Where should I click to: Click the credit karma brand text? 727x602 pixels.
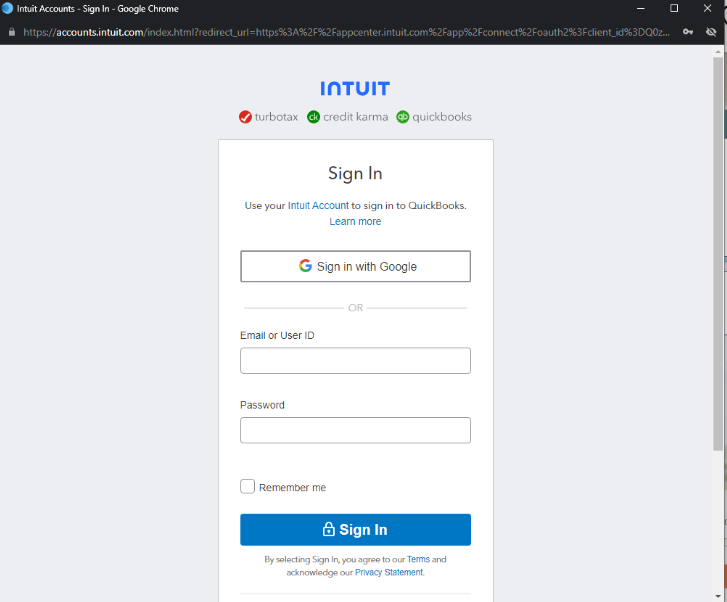pyautogui.click(x=356, y=117)
